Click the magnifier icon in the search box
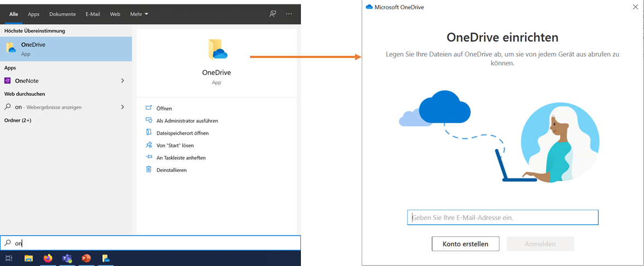The image size is (644, 266). pyautogui.click(x=8, y=243)
